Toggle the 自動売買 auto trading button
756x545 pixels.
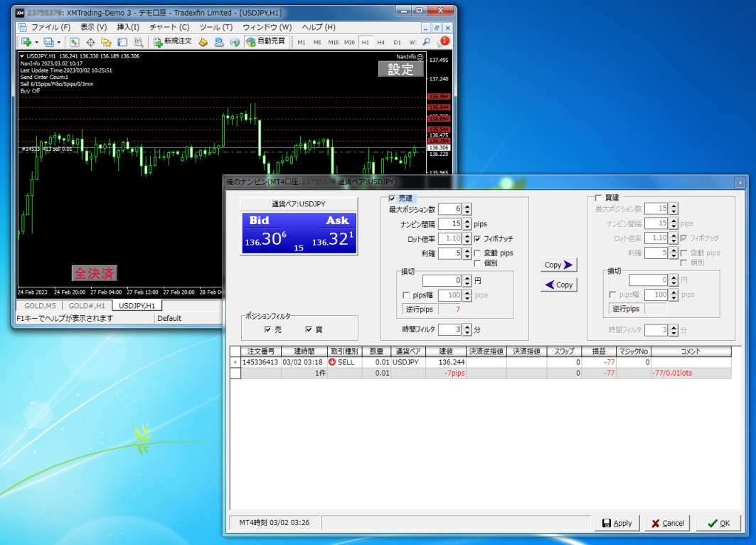click(x=266, y=42)
